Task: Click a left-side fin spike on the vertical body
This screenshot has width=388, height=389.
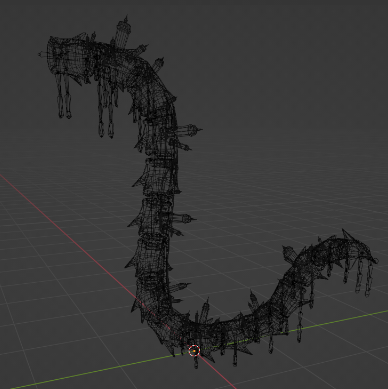Action: point(132,264)
